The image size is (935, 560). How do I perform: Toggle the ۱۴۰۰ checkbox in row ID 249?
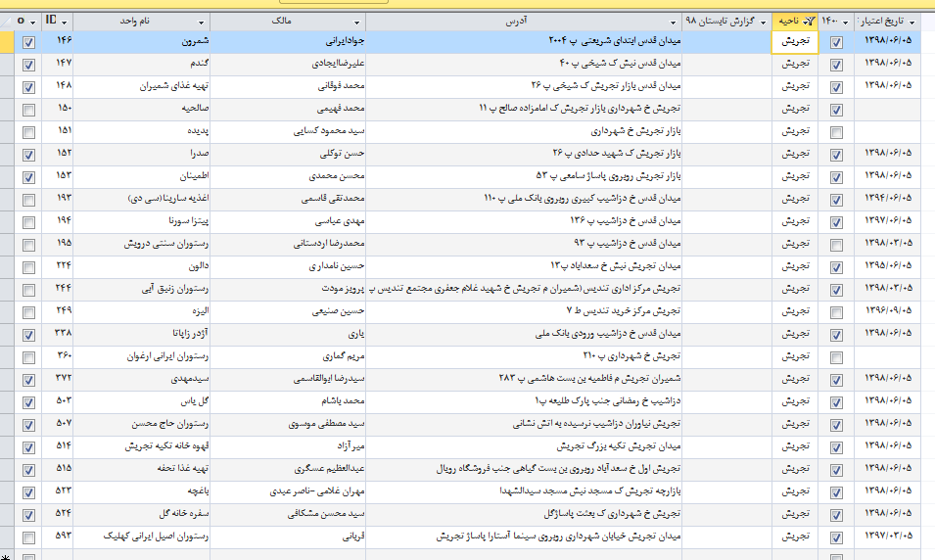(836, 312)
